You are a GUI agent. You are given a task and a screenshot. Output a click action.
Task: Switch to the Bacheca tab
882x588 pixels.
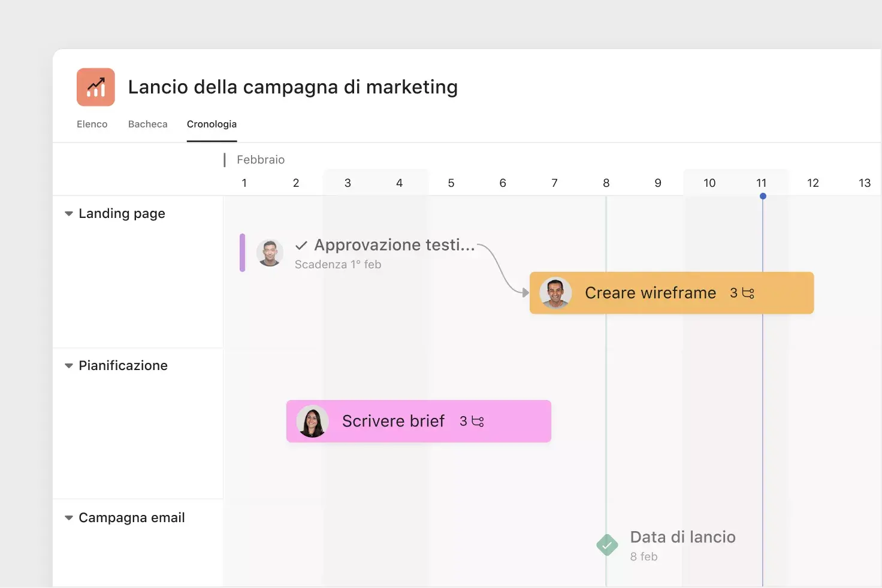click(x=147, y=124)
